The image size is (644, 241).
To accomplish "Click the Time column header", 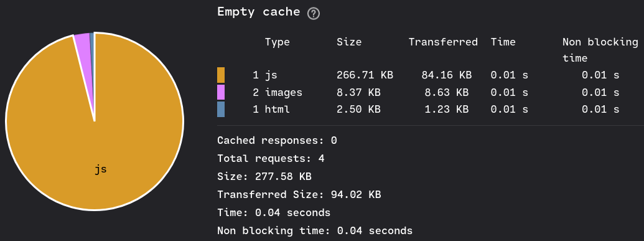I will tap(503, 42).
